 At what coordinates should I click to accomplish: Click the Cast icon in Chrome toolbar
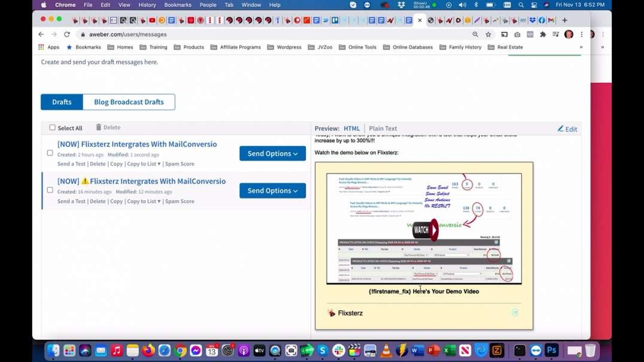pyautogui.click(x=505, y=35)
